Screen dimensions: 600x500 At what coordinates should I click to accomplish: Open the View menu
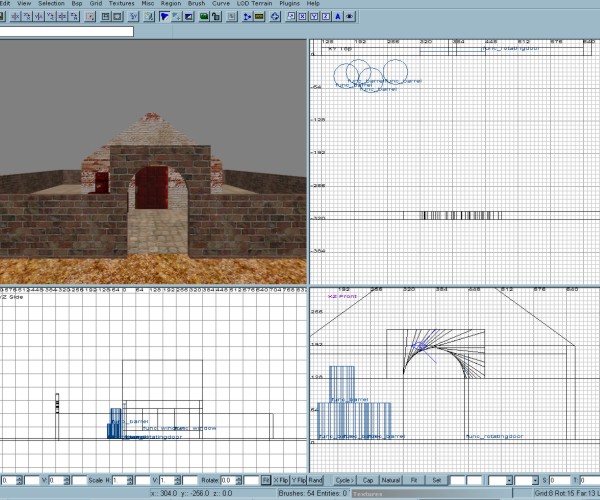click(x=24, y=3)
